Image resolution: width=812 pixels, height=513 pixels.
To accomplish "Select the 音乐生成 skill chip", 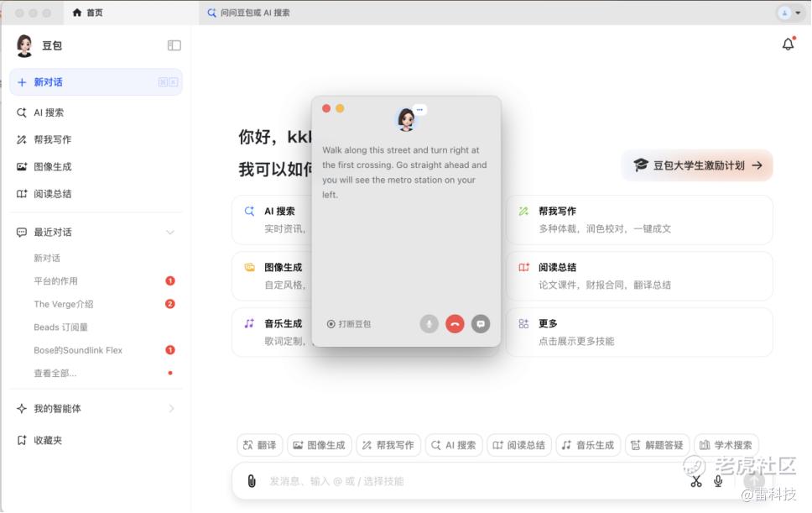I will 588,445.
